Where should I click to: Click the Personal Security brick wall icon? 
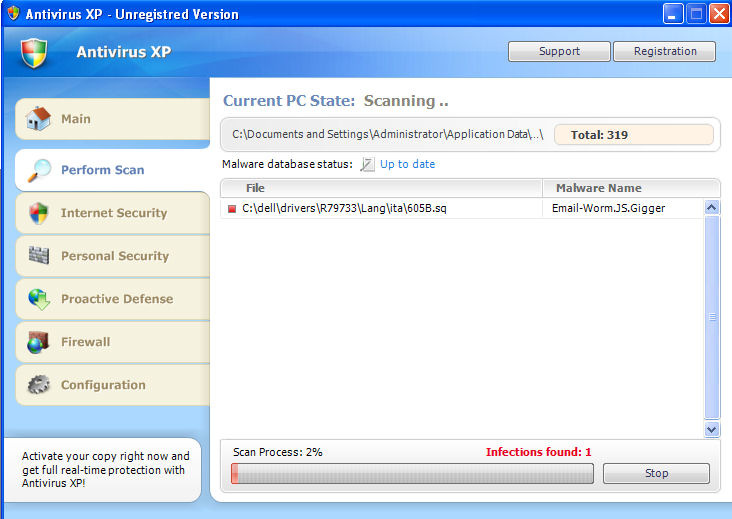(39, 256)
